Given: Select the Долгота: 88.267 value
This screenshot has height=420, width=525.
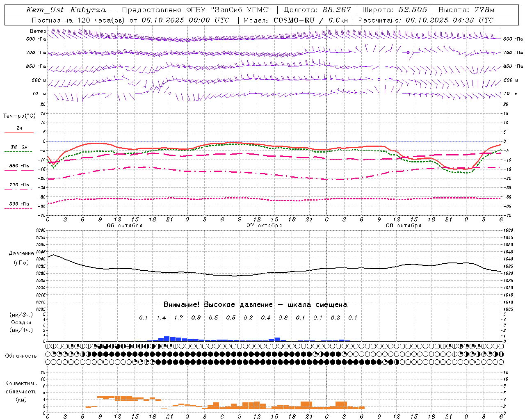Looking at the screenshot, I should (x=317, y=10).
